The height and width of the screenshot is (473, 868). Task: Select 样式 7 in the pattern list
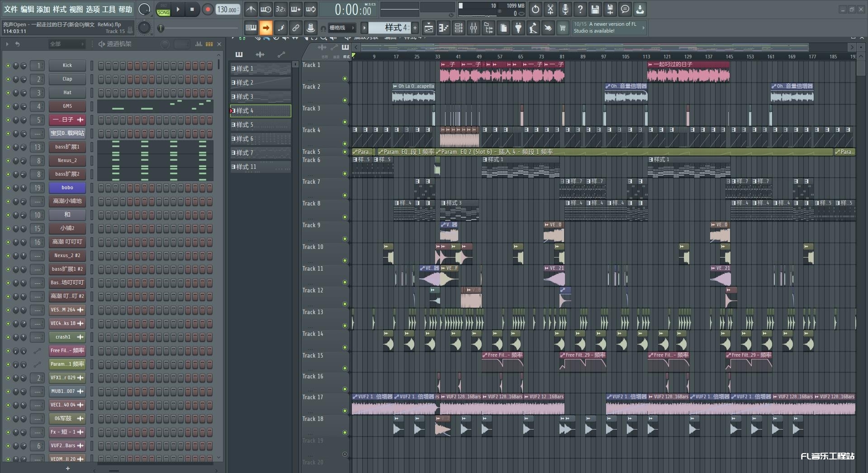click(x=260, y=153)
